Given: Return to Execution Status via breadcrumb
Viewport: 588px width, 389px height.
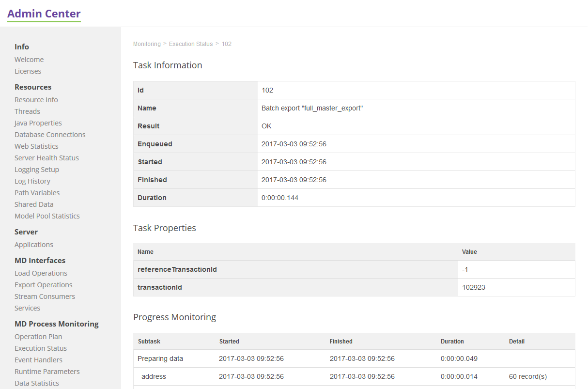Looking at the screenshot, I should pyautogui.click(x=191, y=44).
